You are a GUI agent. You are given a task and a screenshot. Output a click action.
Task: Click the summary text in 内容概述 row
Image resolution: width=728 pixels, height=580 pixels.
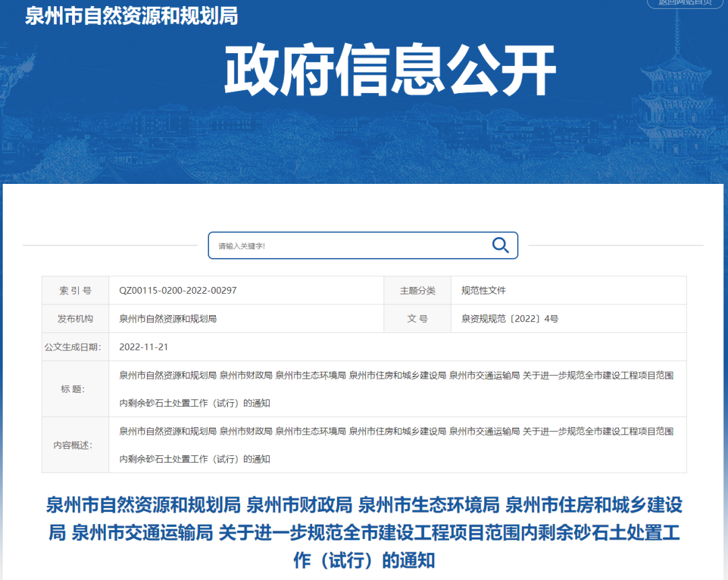click(x=396, y=431)
